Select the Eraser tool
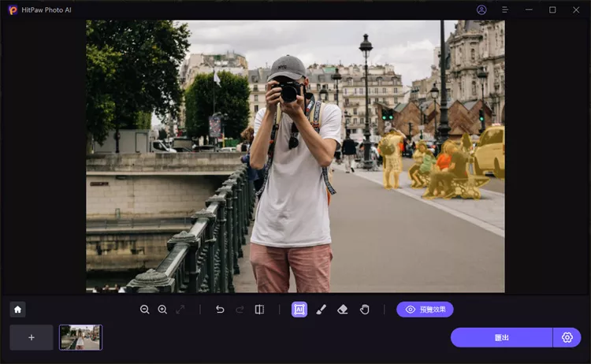 [x=342, y=310]
